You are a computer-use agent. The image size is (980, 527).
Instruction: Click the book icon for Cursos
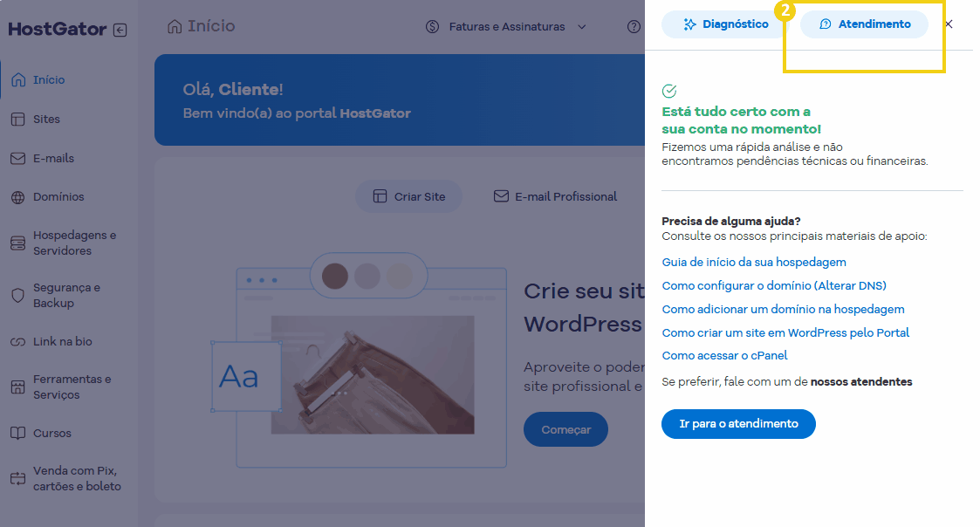(x=18, y=434)
